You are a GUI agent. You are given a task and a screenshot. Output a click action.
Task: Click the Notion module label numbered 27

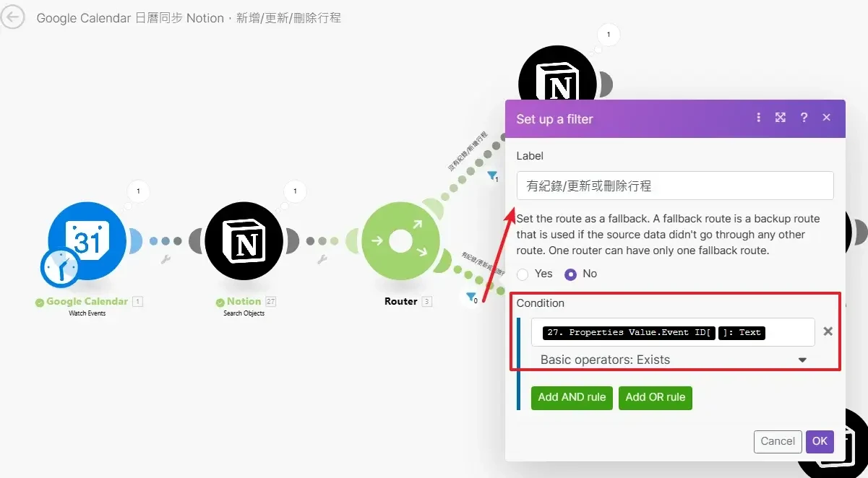(x=244, y=302)
